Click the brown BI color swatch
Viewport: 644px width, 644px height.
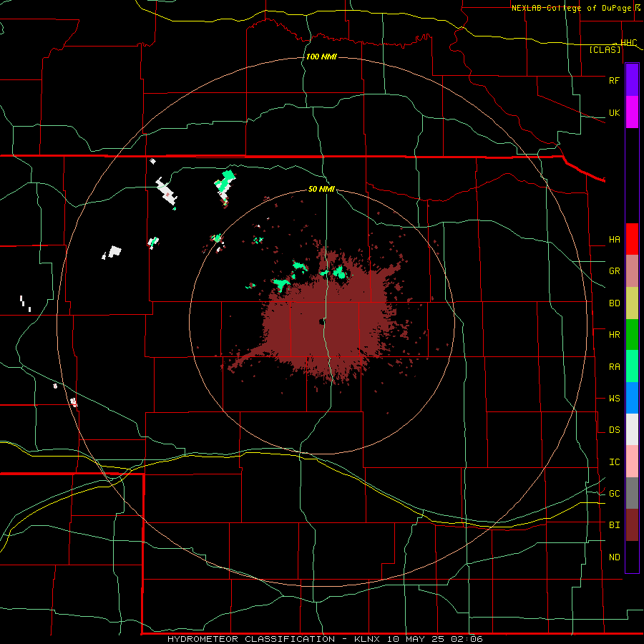(632, 525)
